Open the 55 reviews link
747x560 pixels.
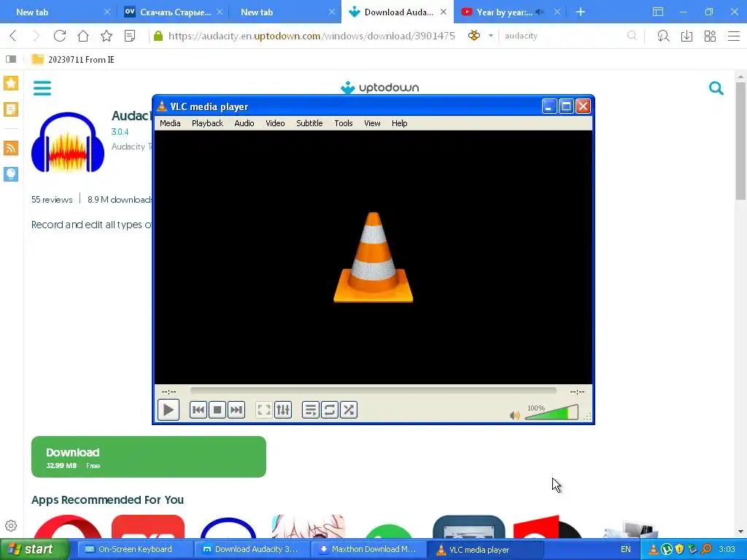coord(52,200)
